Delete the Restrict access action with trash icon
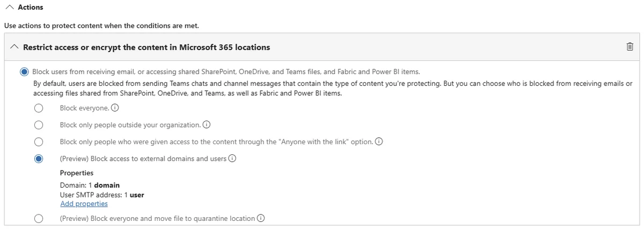This screenshot has width=644, height=230. pos(630,47)
